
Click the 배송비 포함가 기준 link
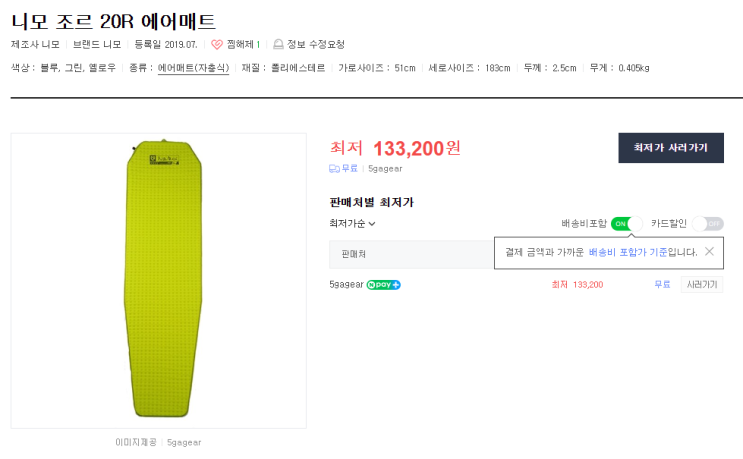(x=627, y=252)
